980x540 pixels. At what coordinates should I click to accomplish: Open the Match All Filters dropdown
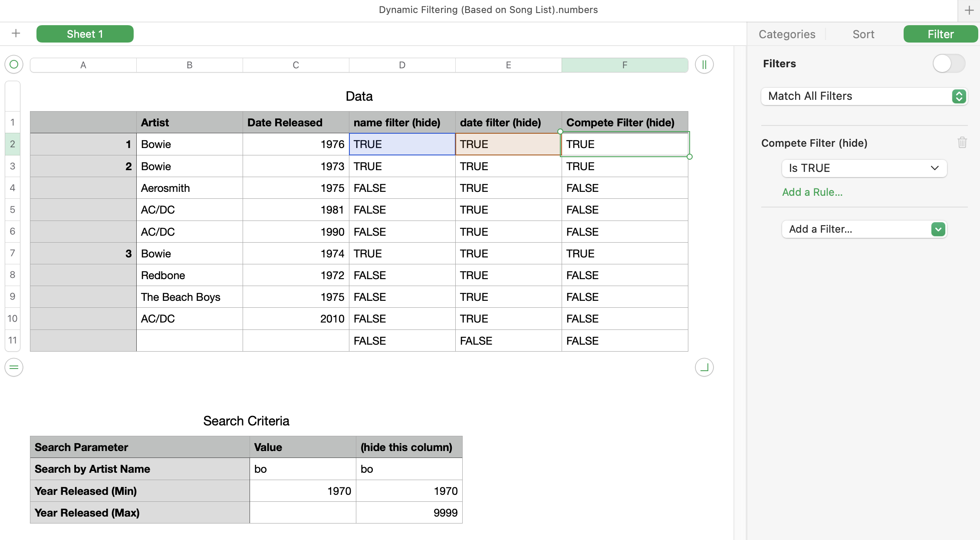click(864, 96)
